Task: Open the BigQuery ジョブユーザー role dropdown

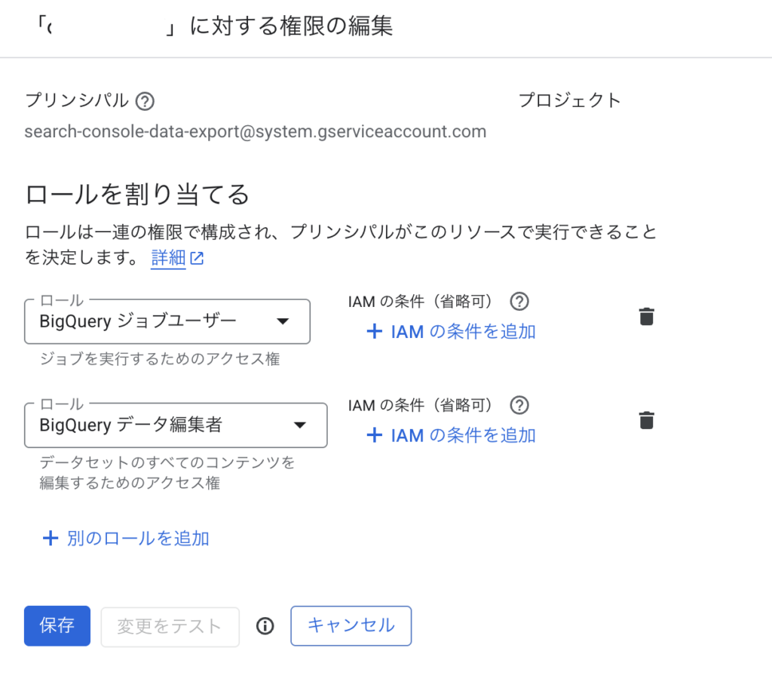Action: [167, 321]
